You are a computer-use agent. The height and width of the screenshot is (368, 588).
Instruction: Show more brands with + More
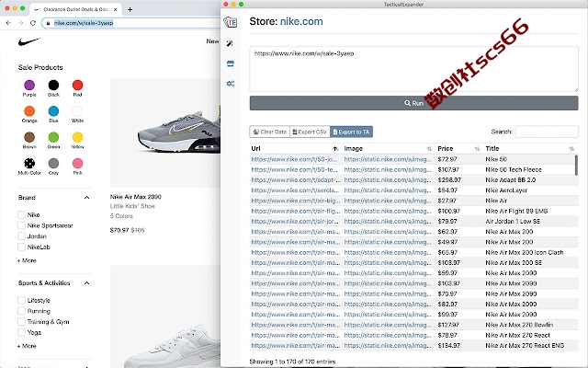(x=27, y=260)
